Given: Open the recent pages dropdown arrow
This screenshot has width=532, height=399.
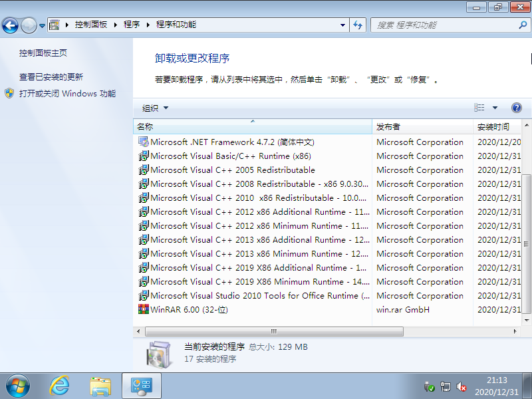Looking at the screenshot, I should [x=42, y=25].
